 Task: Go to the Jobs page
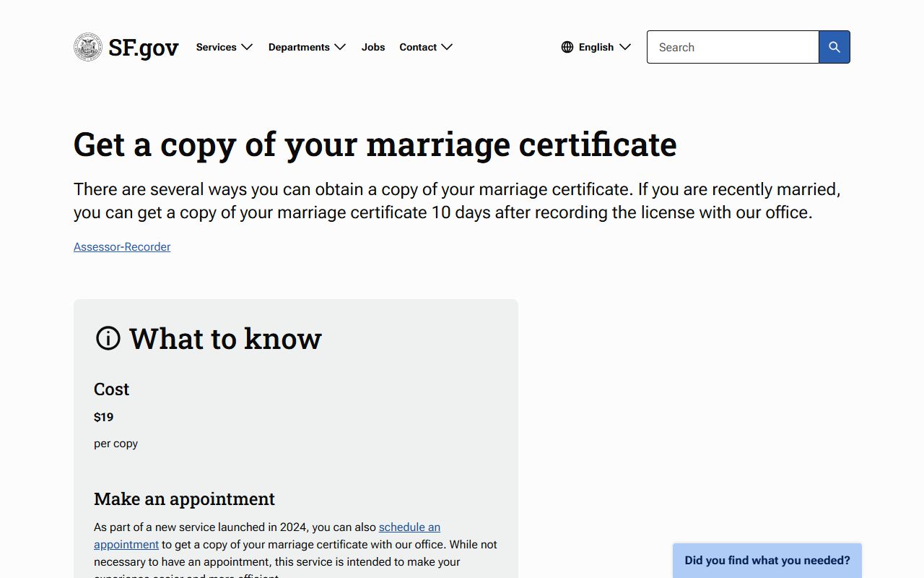point(373,47)
